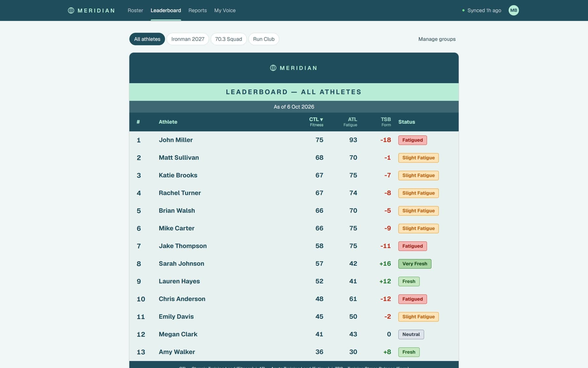Filter by the Ironman 2027 group
This screenshot has width=588, height=368.
point(188,39)
